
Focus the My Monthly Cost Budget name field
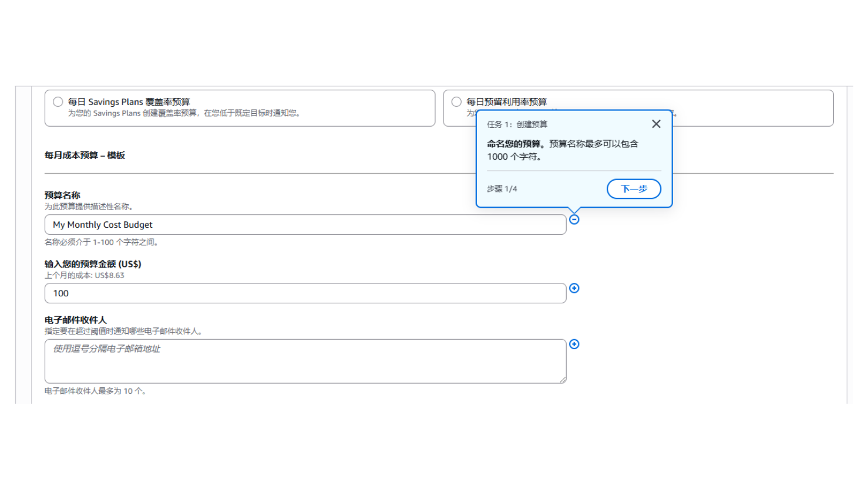click(305, 225)
